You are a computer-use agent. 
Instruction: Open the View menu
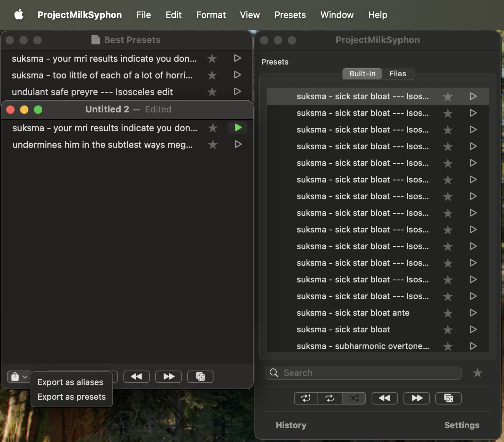[250, 15]
